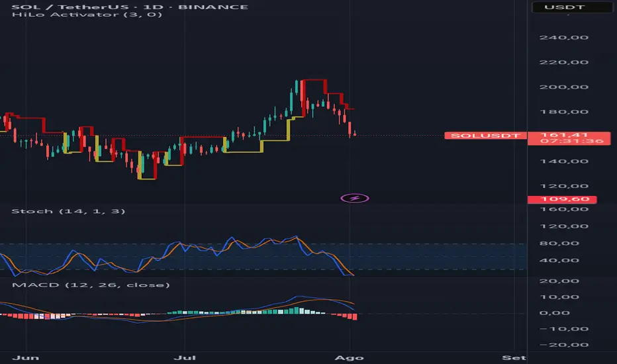Image resolution: width=617 pixels, height=364 pixels.
Task: Click the 240,00 price scale value
Action: pyautogui.click(x=563, y=38)
